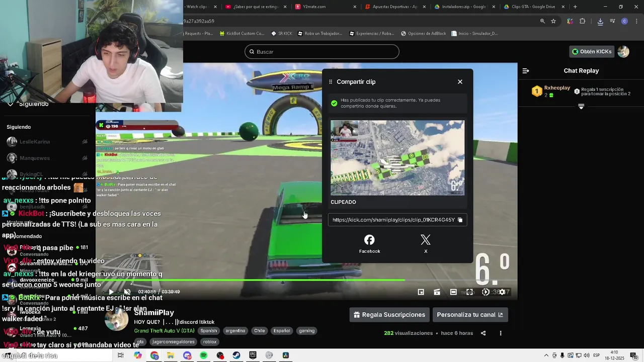Image resolution: width=644 pixels, height=362 pixels.
Task: Select the roblox tag
Action: (210, 342)
